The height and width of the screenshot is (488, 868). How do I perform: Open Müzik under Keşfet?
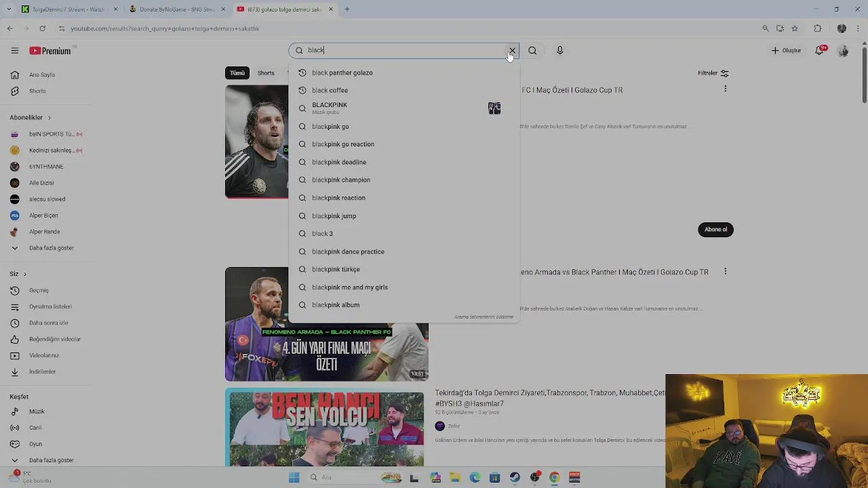(37, 411)
